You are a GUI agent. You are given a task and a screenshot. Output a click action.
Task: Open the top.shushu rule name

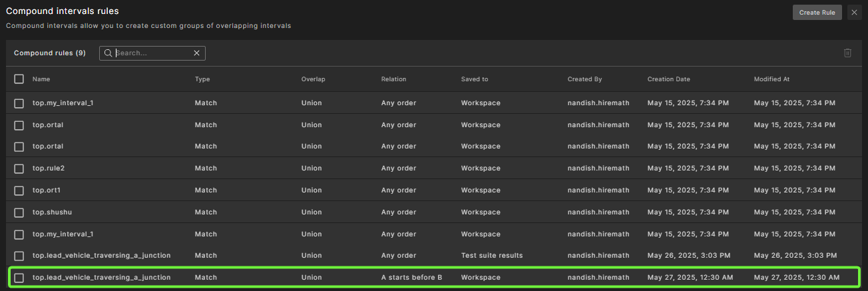(x=52, y=212)
